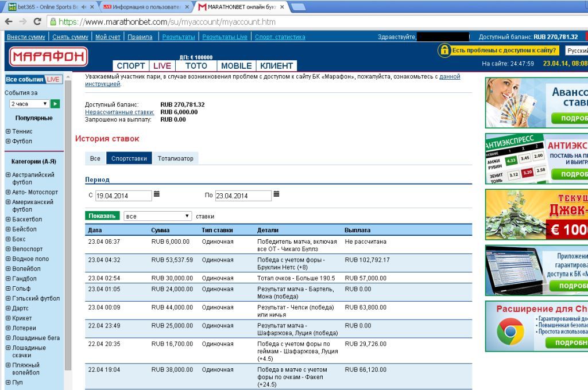The height and width of the screenshot is (390, 588).
Task: Switch to the Тотализатор tab
Action: pos(176,158)
